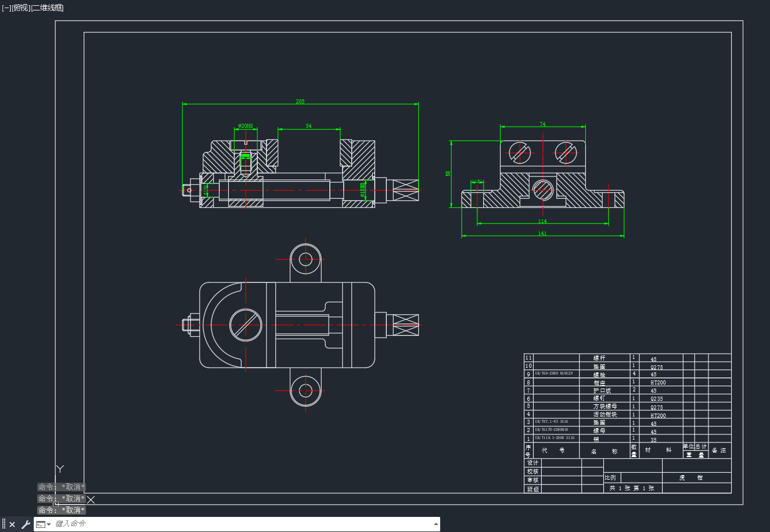
Task: Open the recent commands prompt icon dropdown
Action: click(x=44, y=524)
